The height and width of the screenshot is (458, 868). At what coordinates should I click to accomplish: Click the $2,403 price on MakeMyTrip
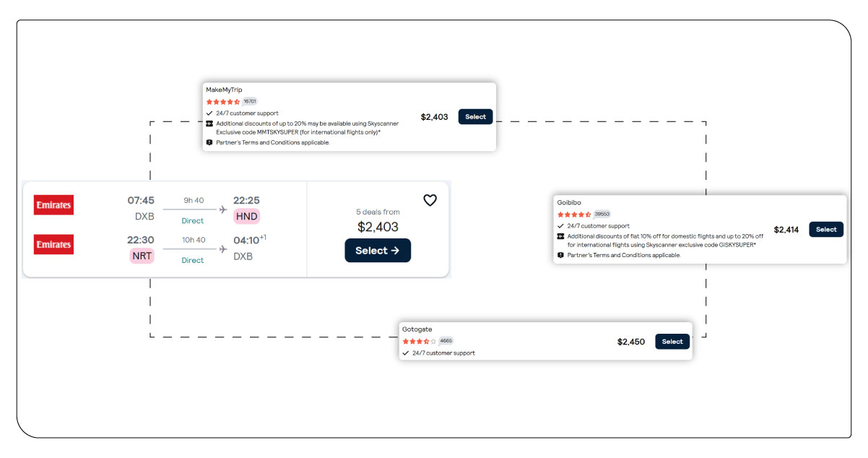[x=434, y=116]
